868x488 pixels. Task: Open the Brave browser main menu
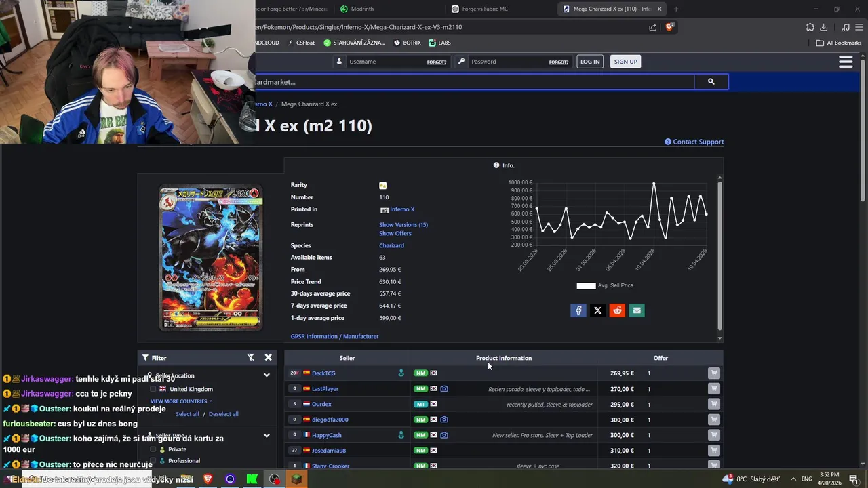click(860, 27)
